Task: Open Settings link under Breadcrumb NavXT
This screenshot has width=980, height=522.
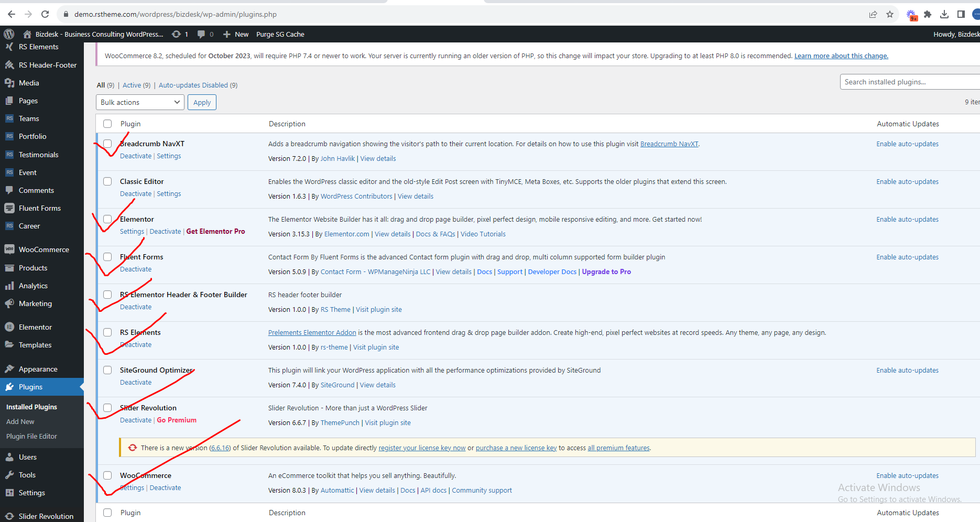Action: [169, 156]
